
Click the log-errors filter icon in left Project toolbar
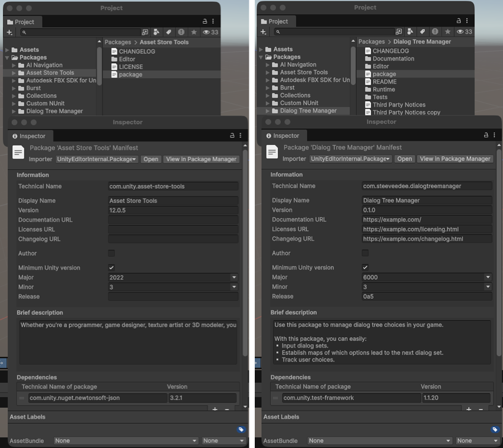pos(181,32)
